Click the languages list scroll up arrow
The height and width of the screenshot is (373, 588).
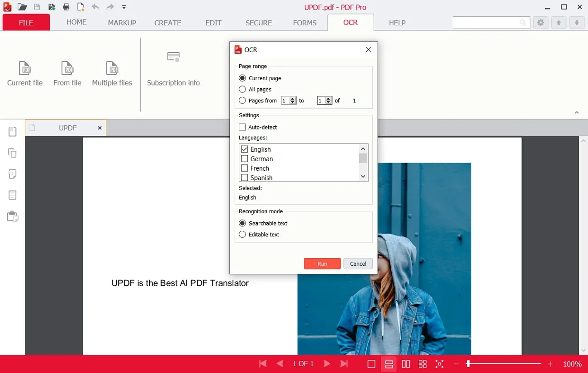[363, 148]
